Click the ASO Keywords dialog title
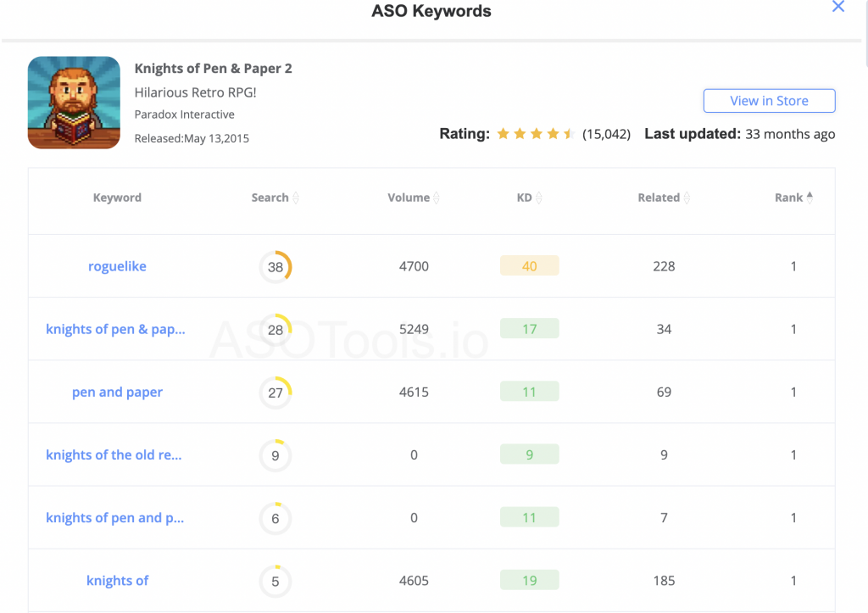The height and width of the screenshot is (613, 868). point(431,11)
